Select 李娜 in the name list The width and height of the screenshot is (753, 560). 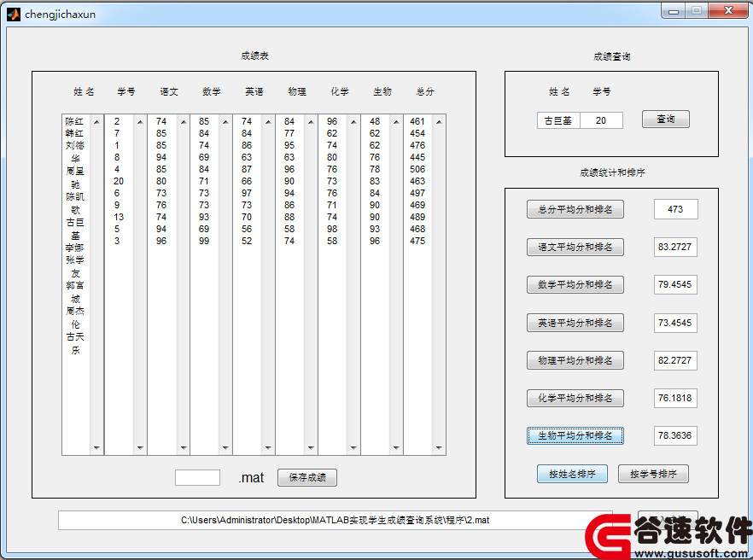pyautogui.click(x=74, y=248)
